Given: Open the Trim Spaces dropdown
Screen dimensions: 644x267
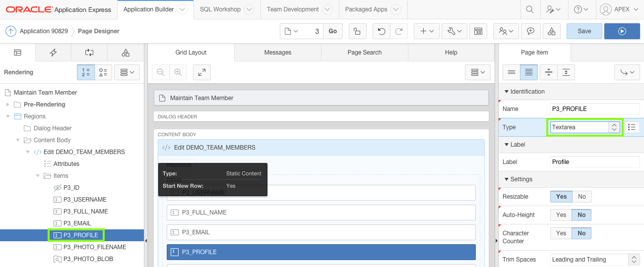Looking at the screenshot, I should (595, 260).
